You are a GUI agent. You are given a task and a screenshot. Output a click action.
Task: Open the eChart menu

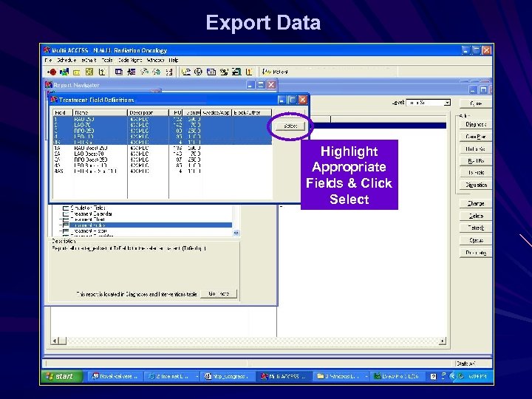(89, 61)
